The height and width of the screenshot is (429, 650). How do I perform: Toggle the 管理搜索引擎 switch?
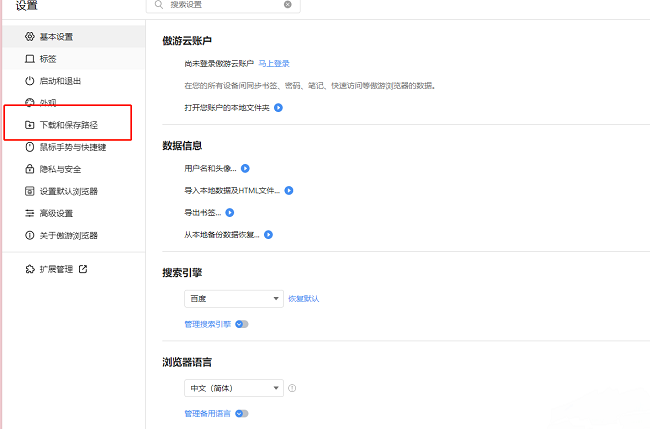[242, 324]
